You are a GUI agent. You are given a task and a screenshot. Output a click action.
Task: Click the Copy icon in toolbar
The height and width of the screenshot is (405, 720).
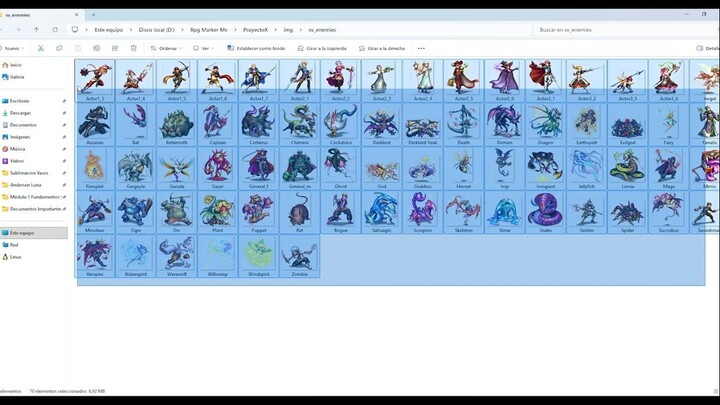(59, 48)
